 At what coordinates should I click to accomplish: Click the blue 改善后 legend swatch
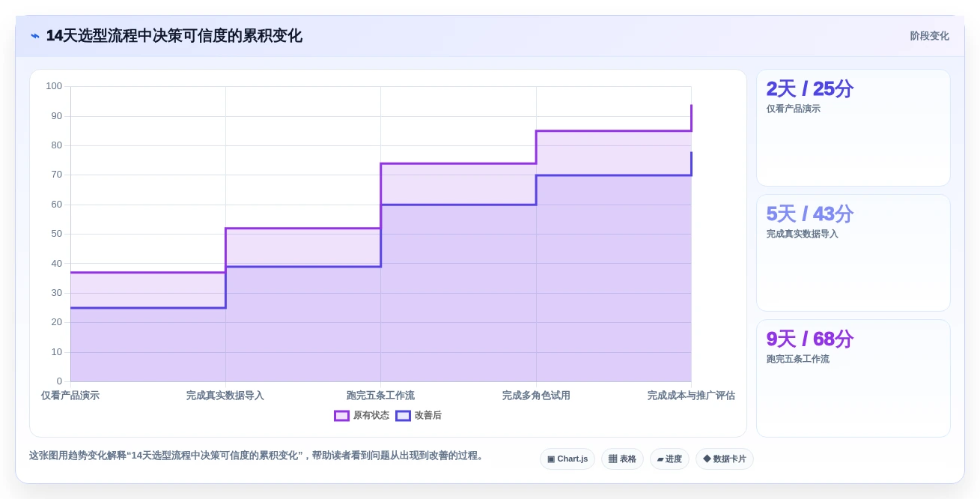(x=403, y=415)
